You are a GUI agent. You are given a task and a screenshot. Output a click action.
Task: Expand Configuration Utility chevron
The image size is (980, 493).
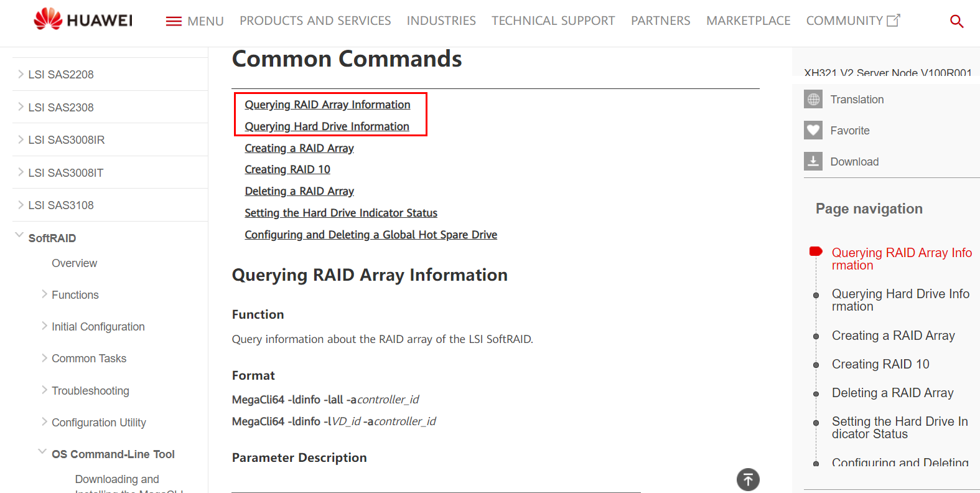[44, 421]
